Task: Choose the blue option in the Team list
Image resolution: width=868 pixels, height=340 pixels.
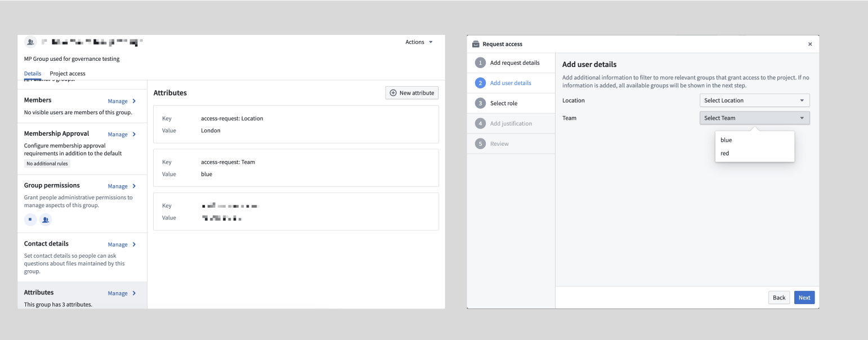Action: click(754, 140)
